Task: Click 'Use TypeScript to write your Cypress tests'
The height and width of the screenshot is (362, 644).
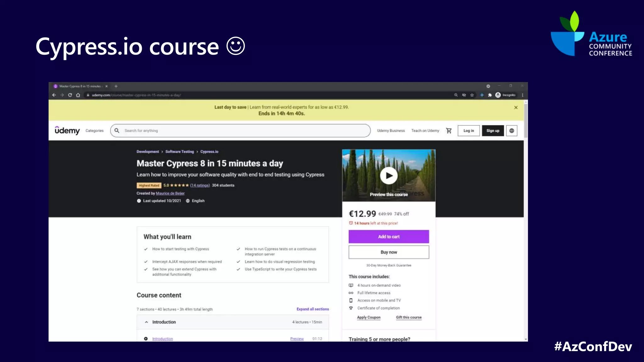Action: pos(280,269)
